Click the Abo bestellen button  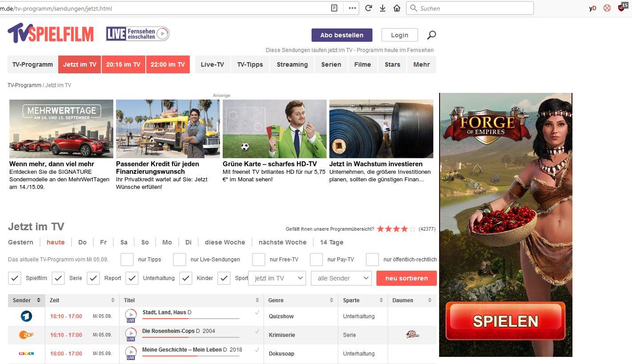point(342,35)
